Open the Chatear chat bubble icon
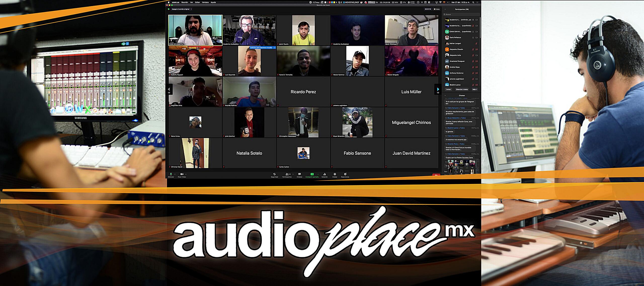 pos(299,174)
